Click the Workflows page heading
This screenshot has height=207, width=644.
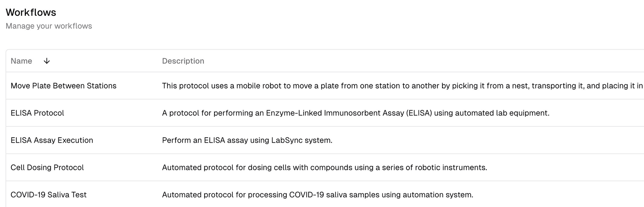pyautogui.click(x=31, y=12)
